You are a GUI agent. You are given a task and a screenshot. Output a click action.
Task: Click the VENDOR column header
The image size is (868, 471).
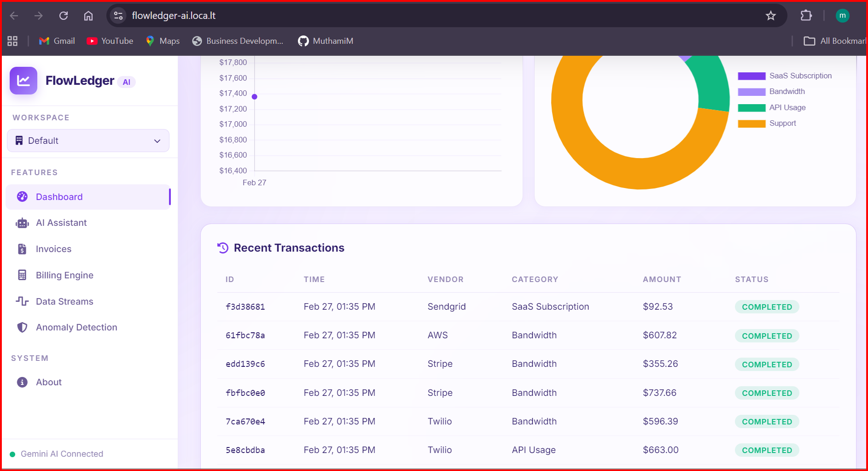click(x=445, y=279)
